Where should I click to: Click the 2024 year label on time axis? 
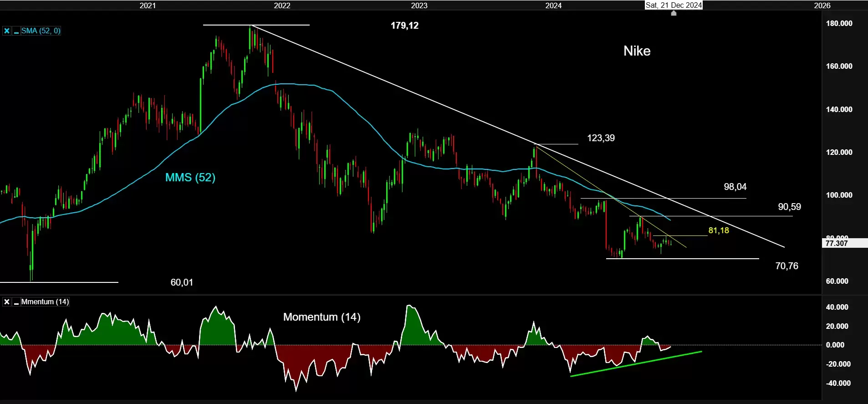553,5
